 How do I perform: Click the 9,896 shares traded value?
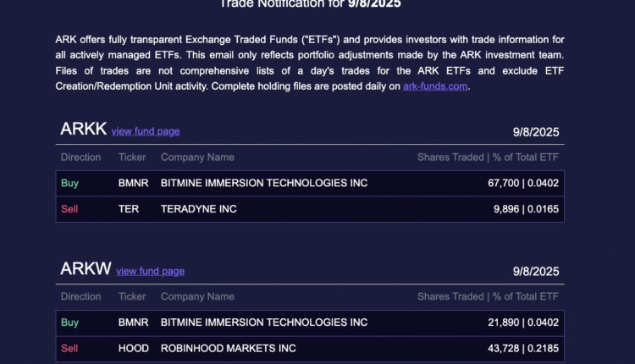click(507, 208)
